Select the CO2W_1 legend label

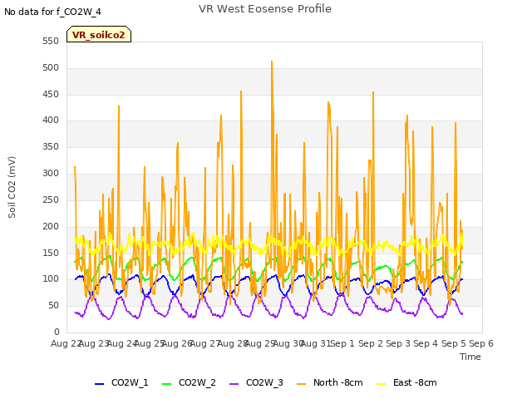click(130, 382)
